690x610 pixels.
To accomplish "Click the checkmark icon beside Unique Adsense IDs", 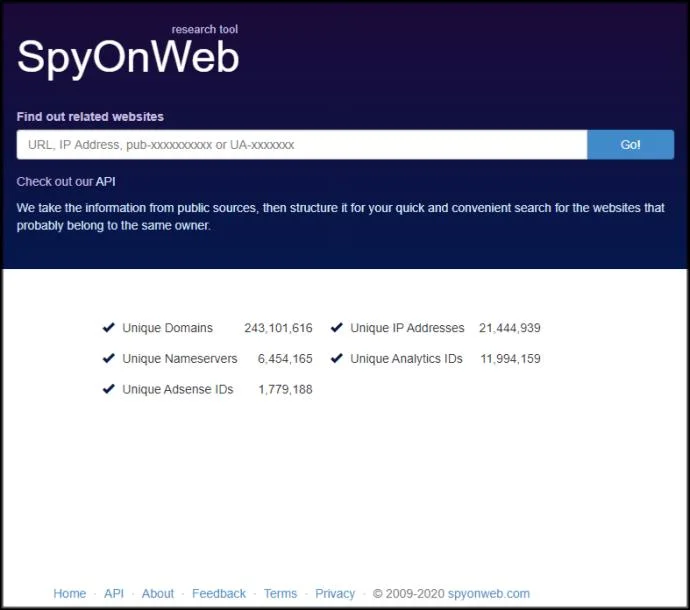I will [x=109, y=389].
